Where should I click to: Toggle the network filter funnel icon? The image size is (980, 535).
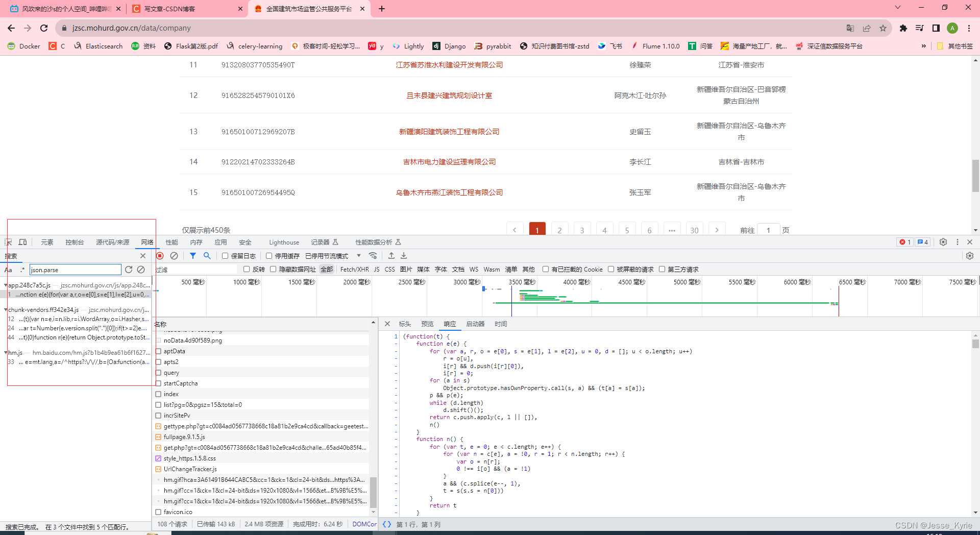(193, 256)
